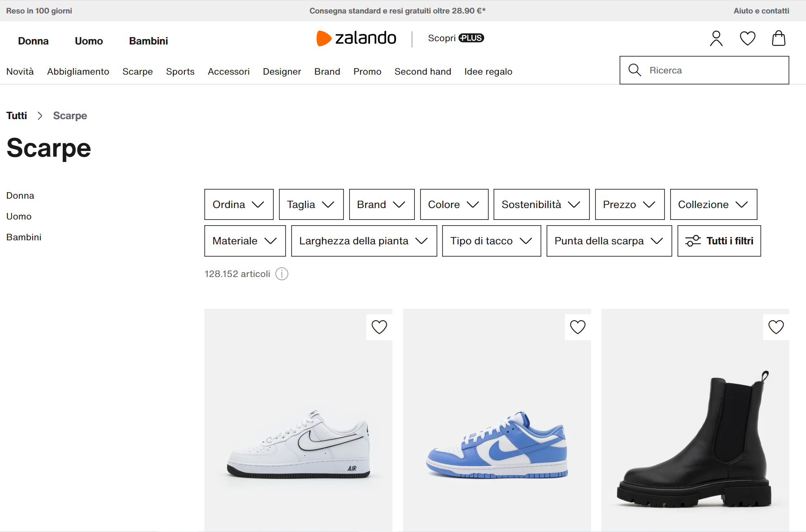Click the Ricerca search field
This screenshot has width=806, height=532.
click(704, 70)
